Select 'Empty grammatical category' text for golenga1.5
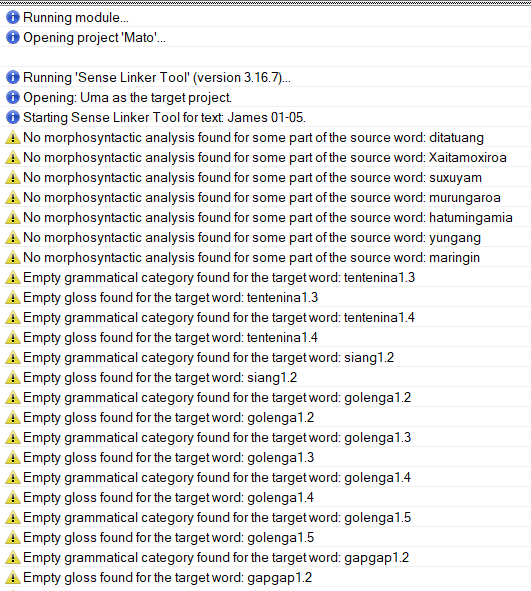Image resolution: width=531 pixels, height=591 pixels. 217,517
